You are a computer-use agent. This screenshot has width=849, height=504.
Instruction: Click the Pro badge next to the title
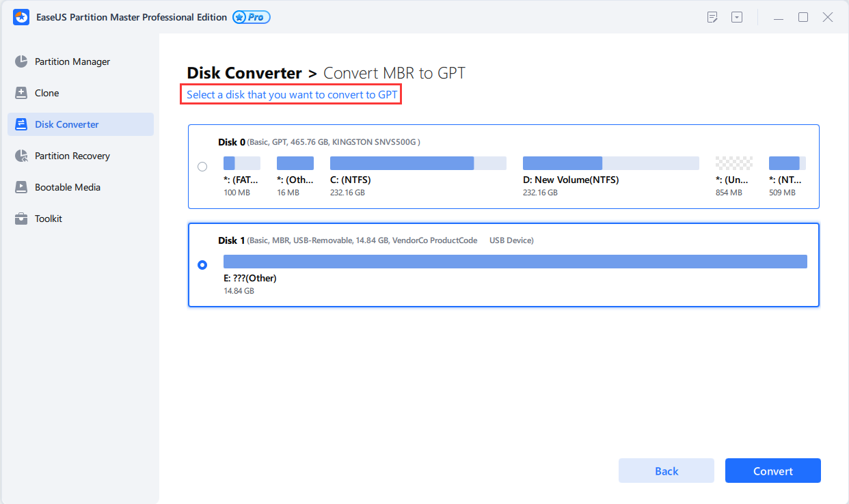tap(251, 17)
